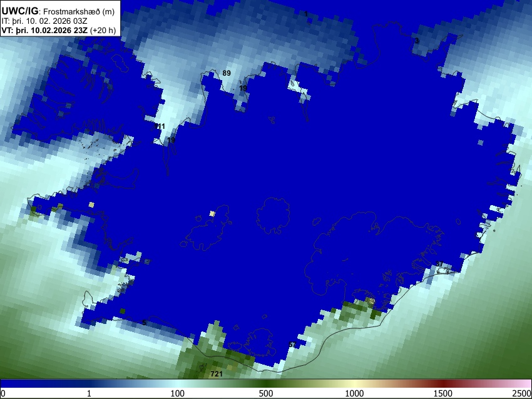
Task: Click the colorbar tick label "100"
Action: click(178, 393)
